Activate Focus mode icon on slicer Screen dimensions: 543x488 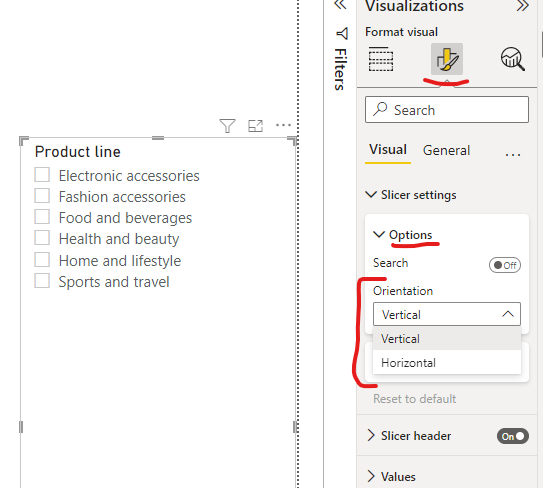click(x=256, y=126)
